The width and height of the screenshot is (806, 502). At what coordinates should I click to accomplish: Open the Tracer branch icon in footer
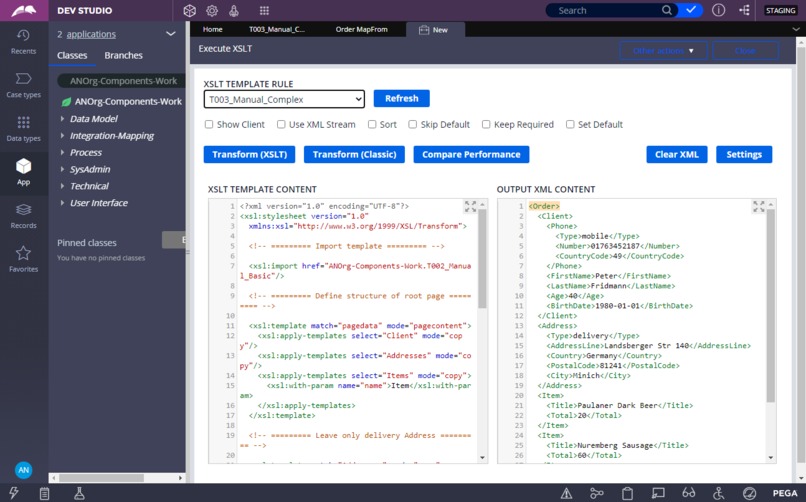(597, 494)
